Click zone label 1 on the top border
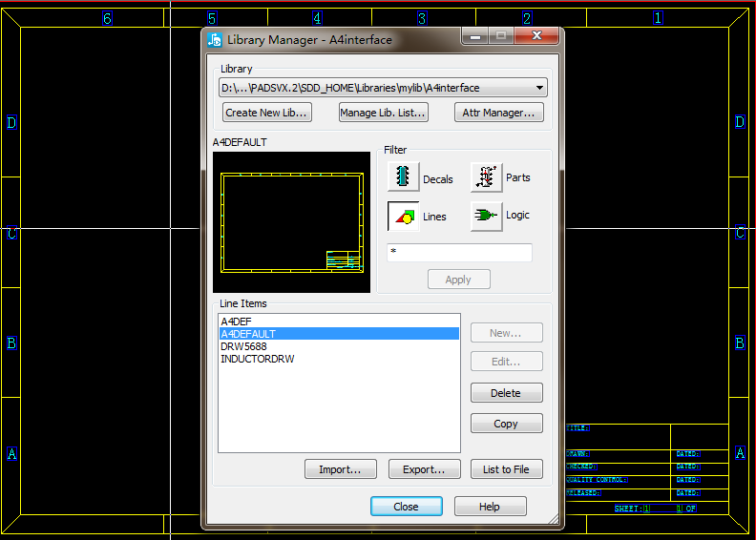756x540 pixels. pos(658,18)
